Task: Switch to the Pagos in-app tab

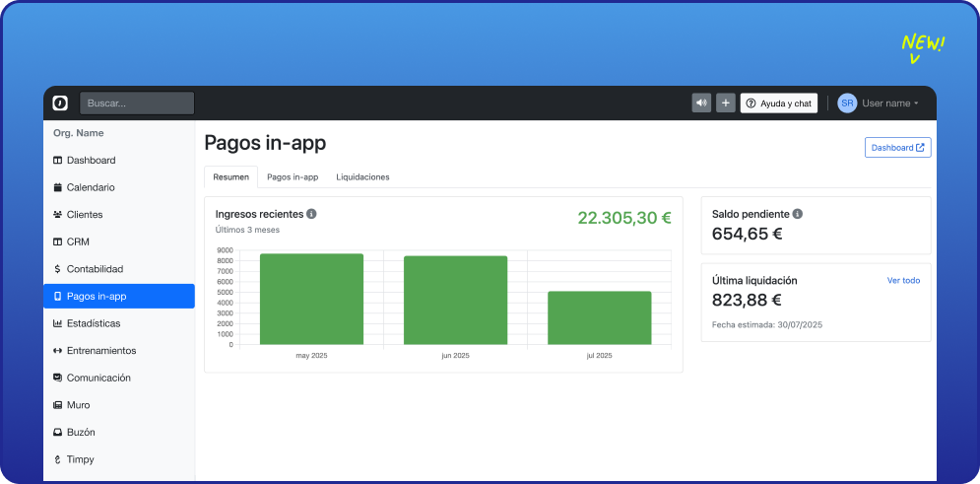Action: coord(293,177)
